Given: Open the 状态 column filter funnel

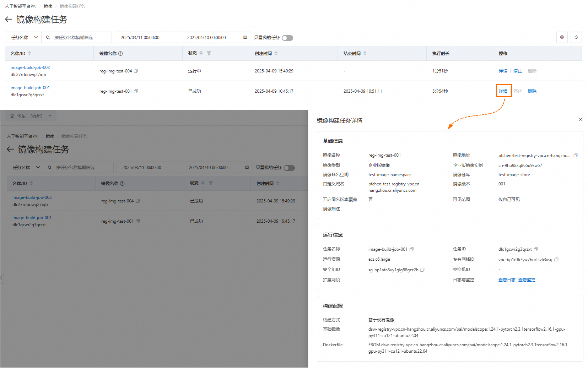Looking at the screenshot, I should click(209, 53).
